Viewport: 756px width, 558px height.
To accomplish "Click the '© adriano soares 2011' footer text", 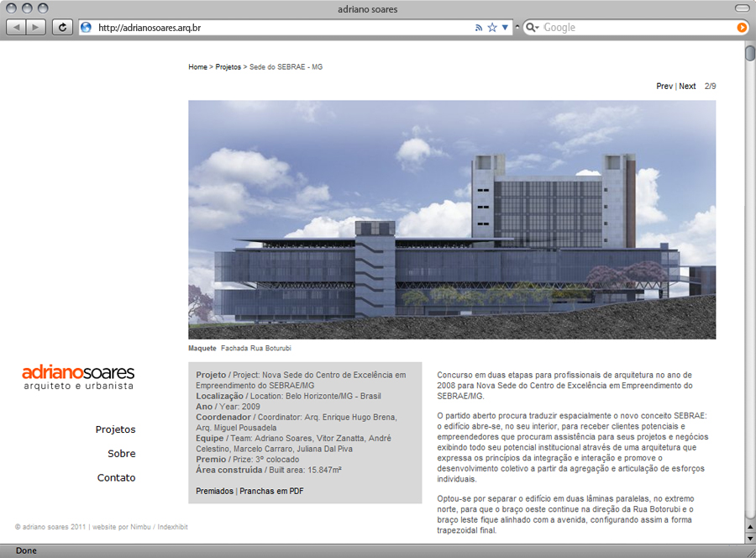I will click(50, 527).
